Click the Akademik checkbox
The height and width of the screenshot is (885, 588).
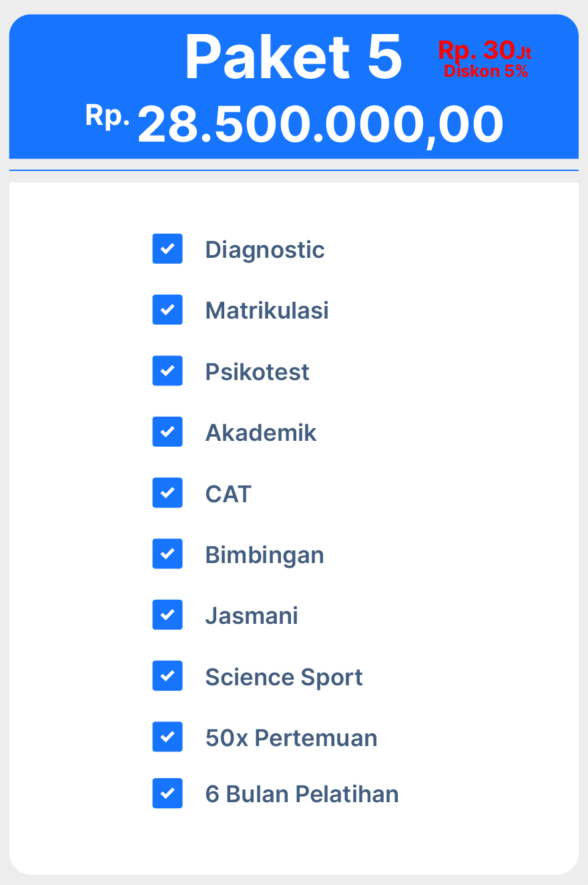pos(168,432)
